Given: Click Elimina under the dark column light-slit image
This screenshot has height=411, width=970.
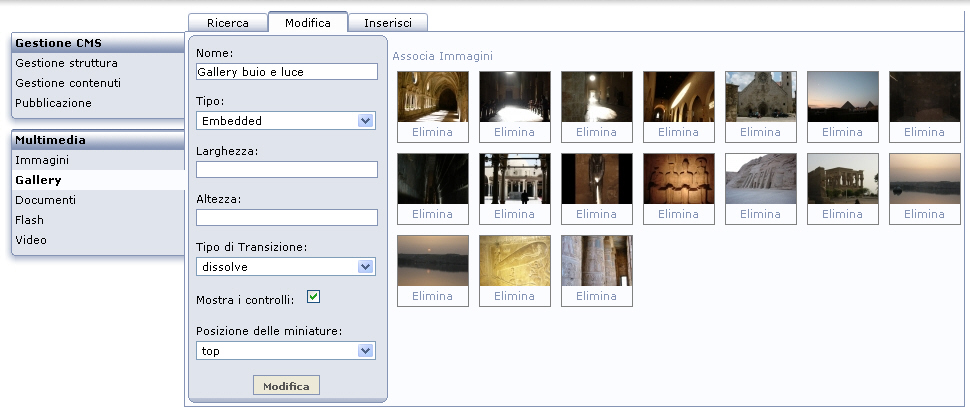Looking at the screenshot, I should [x=596, y=214].
